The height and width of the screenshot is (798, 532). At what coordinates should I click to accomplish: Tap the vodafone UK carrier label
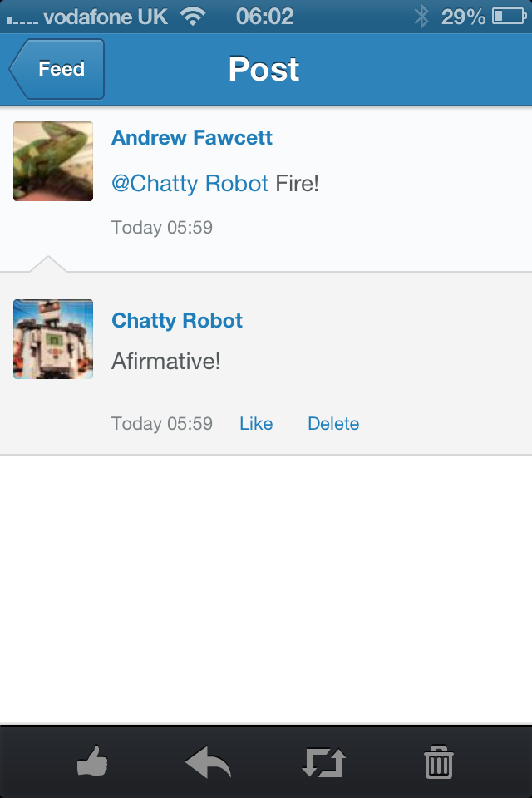[105, 16]
